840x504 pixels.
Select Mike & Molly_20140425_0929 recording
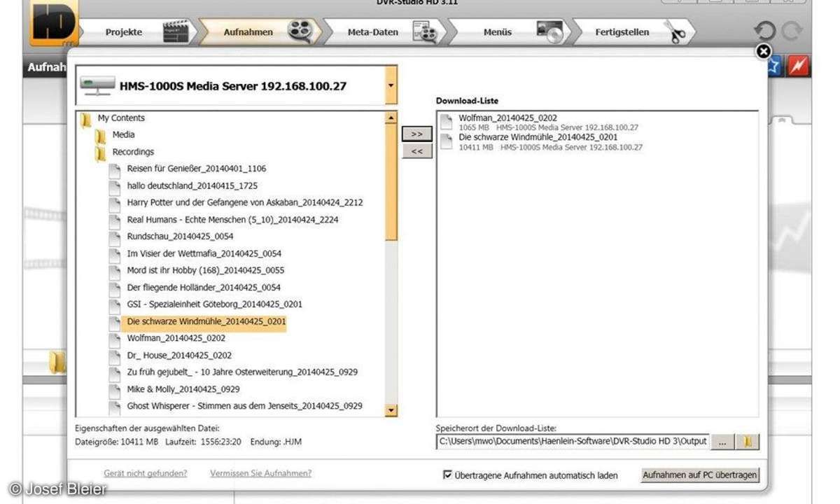click(x=183, y=388)
